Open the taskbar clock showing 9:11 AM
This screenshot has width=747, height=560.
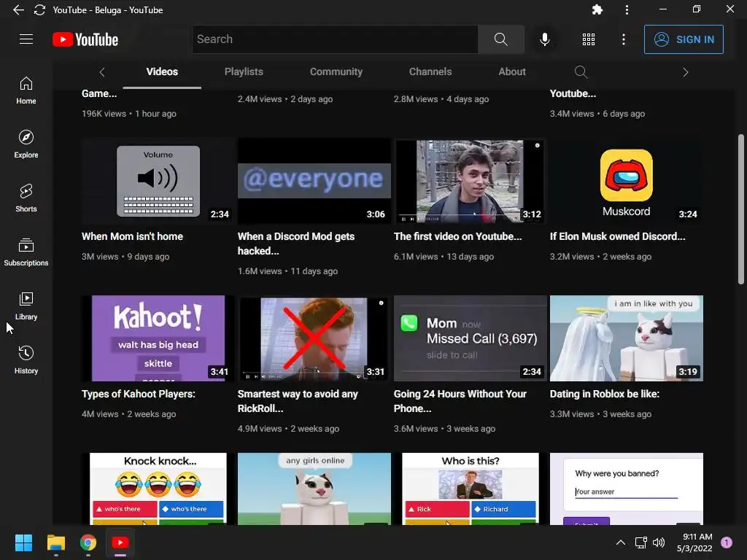tap(694, 542)
